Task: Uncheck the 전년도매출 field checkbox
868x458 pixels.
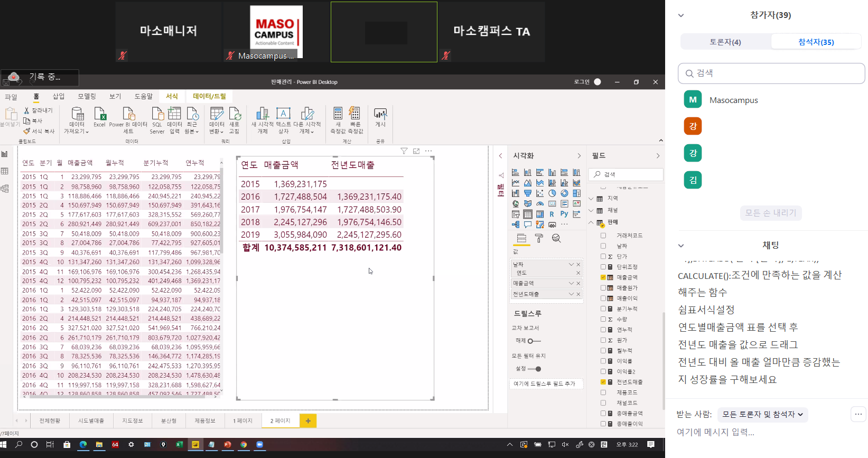Action: pyautogui.click(x=603, y=382)
